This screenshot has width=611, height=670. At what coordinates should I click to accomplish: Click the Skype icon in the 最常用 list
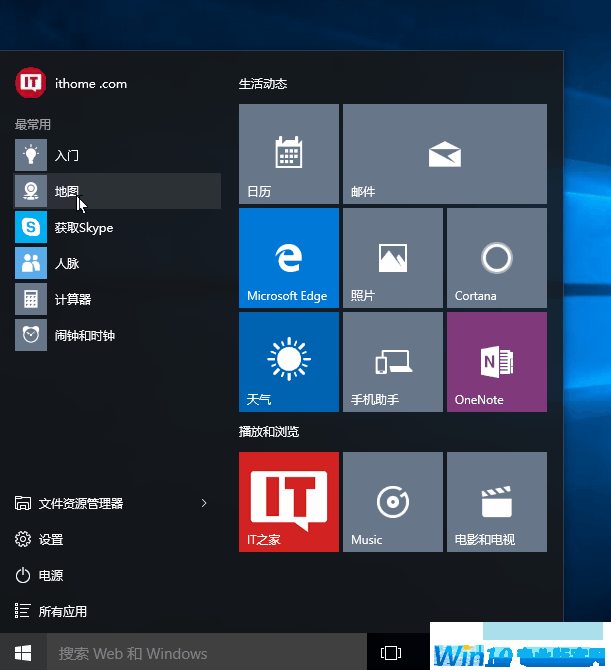[x=31, y=227]
